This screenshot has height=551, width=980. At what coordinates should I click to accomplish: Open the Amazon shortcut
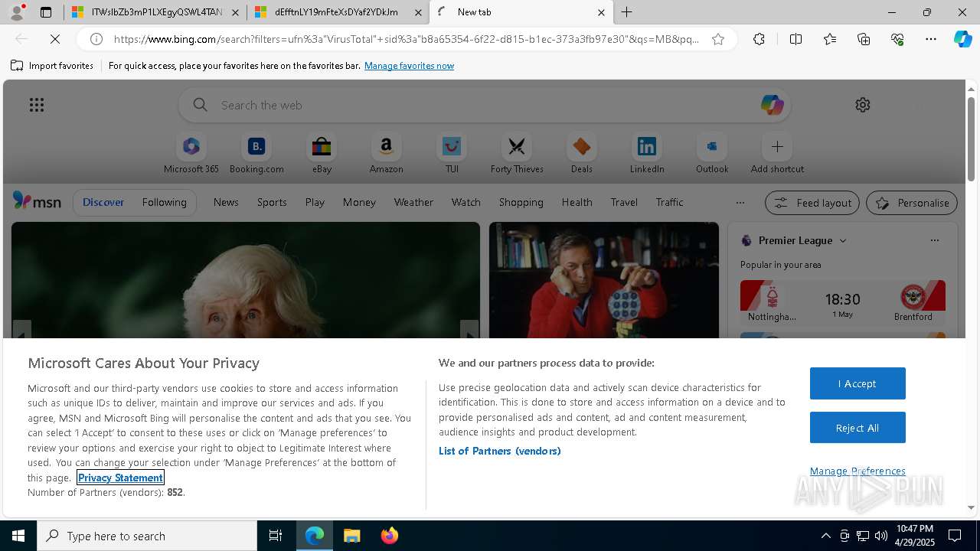[387, 154]
